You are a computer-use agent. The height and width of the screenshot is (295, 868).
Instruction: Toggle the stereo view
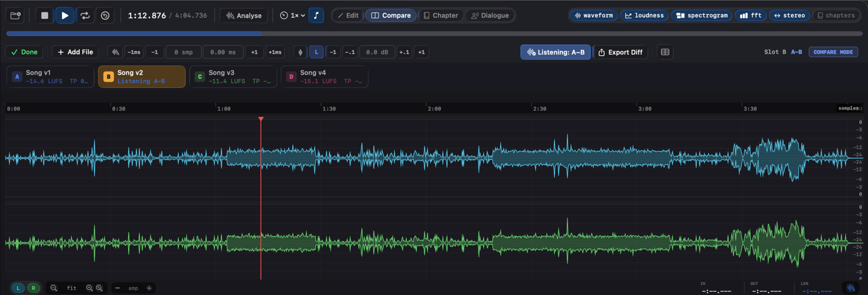coord(789,15)
